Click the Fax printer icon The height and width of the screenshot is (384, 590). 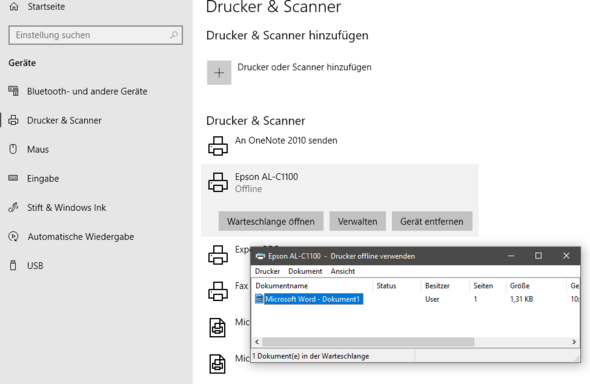point(218,291)
